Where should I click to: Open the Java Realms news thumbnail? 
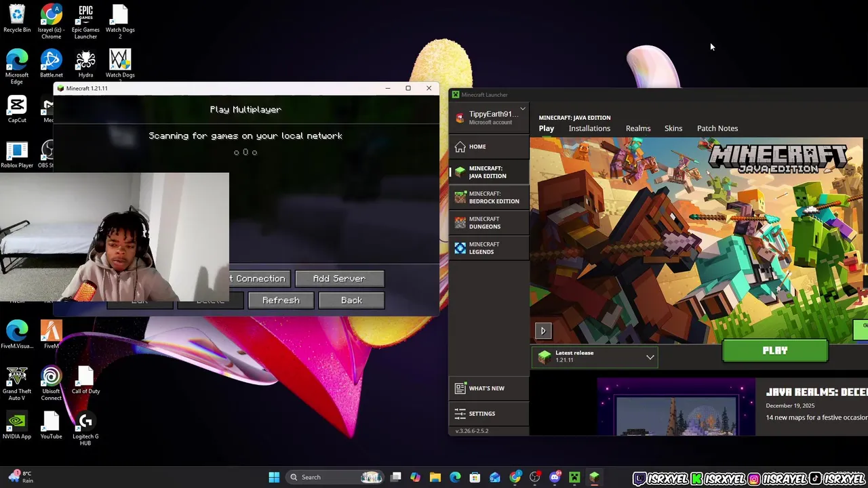click(x=676, y=407)
